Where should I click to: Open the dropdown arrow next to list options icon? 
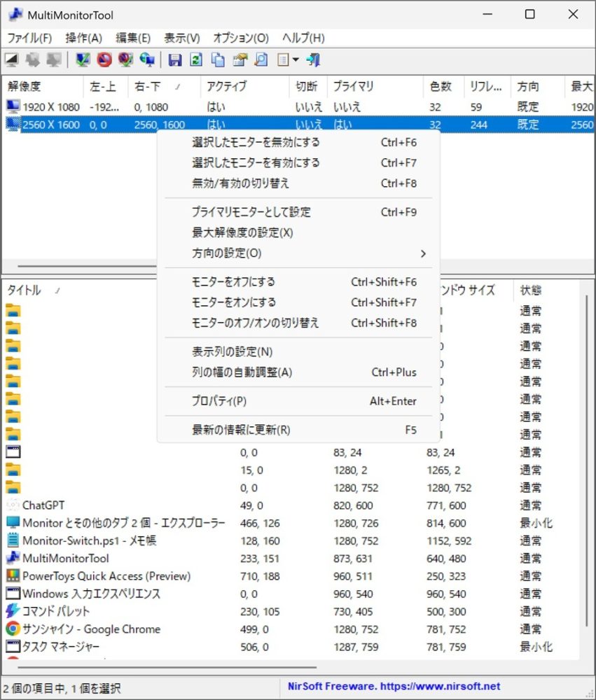(x=296, y=59)
